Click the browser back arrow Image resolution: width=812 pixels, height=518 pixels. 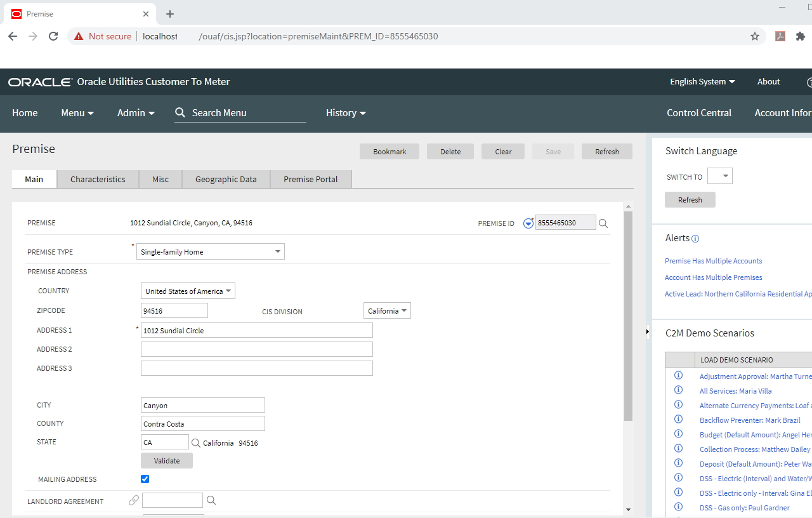13,36
